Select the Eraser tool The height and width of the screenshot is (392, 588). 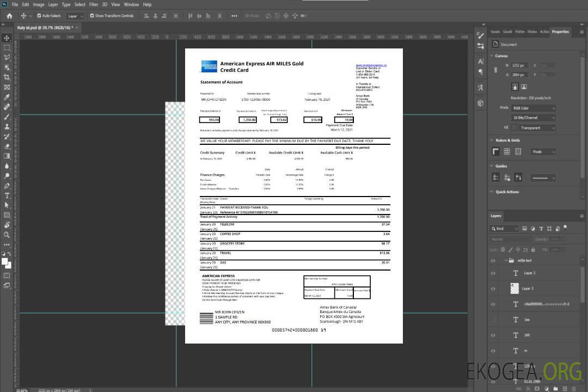(x=7, y=146)
